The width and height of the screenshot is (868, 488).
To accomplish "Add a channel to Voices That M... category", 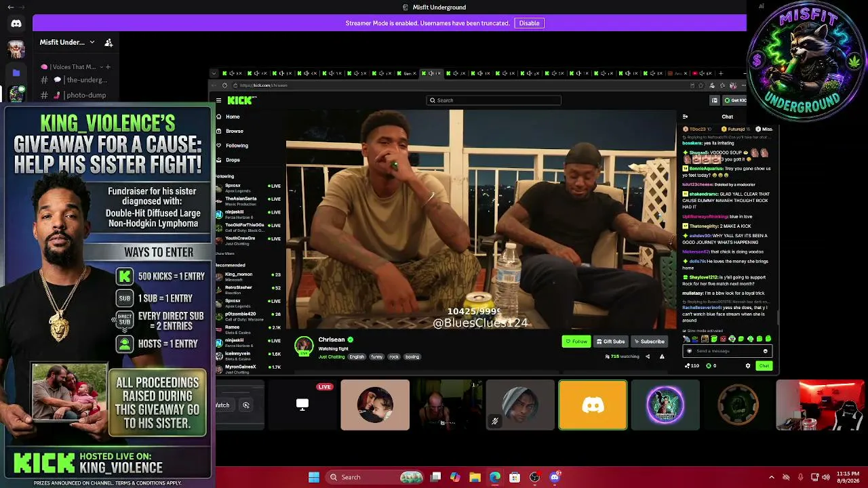I will [107, 67].
